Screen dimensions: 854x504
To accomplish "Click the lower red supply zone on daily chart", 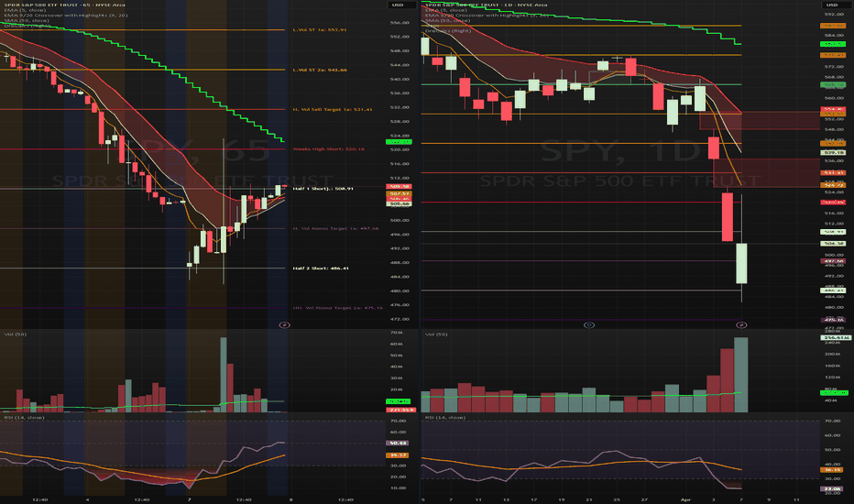I will pyautogui.click(x=766, y=172).
